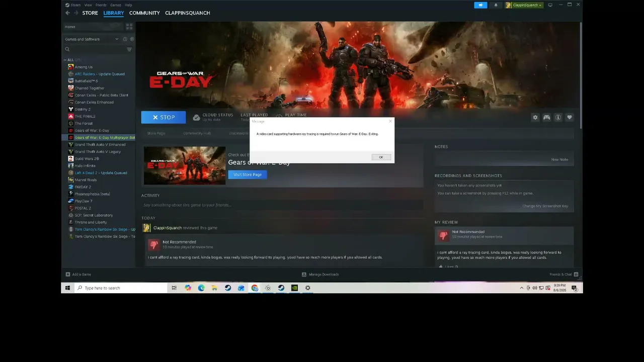This screenshot has height=362, width=644.
Task: Select ARC Raiders in the library
Action: pyautogui.click(x=100, y=74)
